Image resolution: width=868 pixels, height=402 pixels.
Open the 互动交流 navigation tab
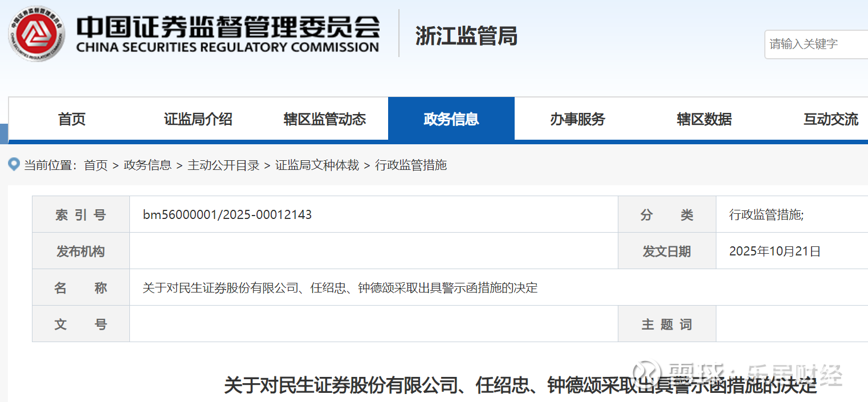[831, 119]
